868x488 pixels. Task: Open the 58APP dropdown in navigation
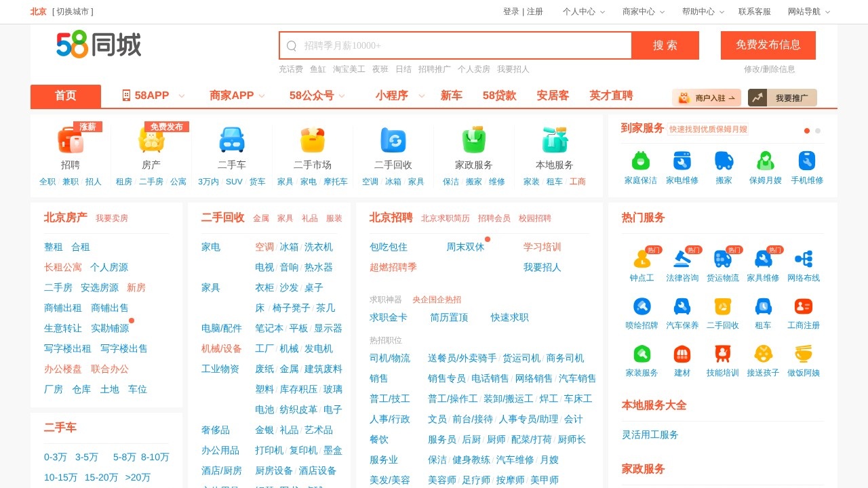[x=153, y=96]
